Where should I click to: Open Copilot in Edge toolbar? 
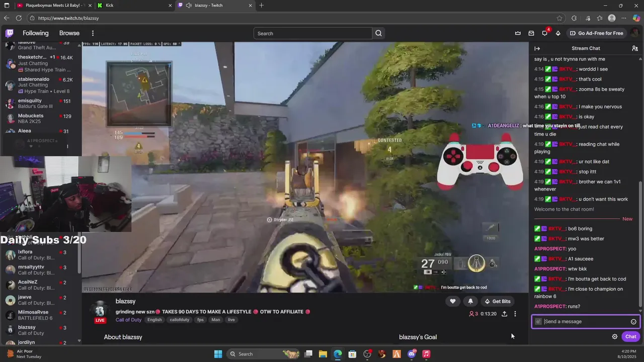(x=636, y=18)
